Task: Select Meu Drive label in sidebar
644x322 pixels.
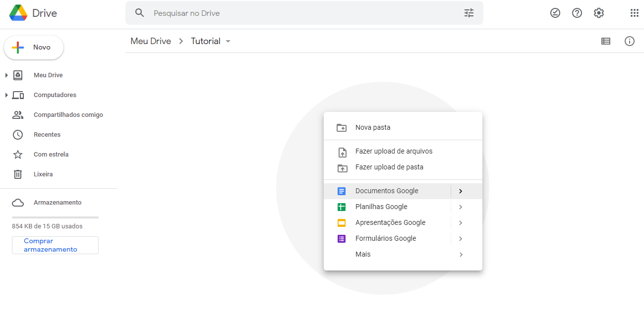Action: pos(48,75)
